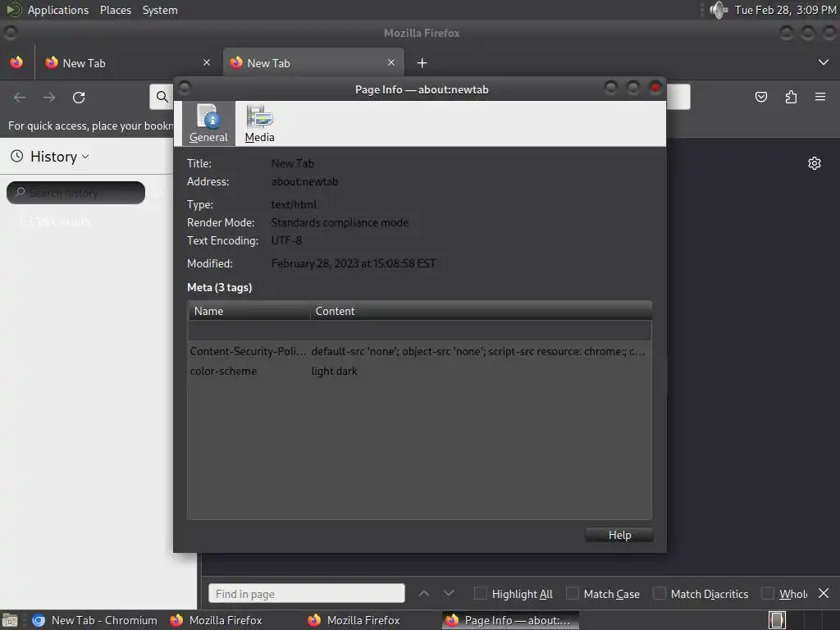Open Page Info window menu button
The height and width of the screenshot is (630, 840).
[x=185, y=87]
